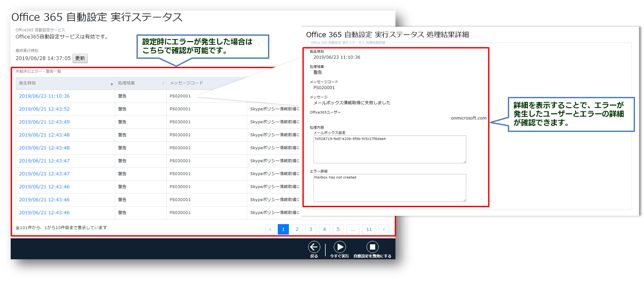Click the メールボックス情報取得に失敗しました message text
Screen dimensions: 644x281
pos(352,103)
